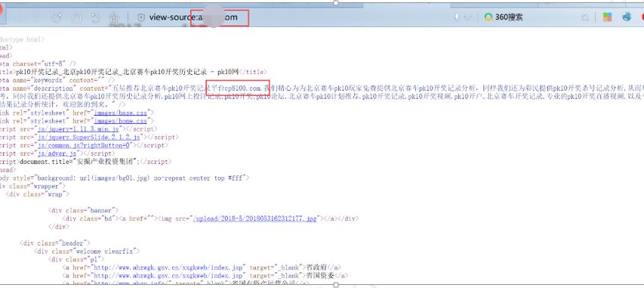Click the refresh page icon
This screenshot has width=644, height=288.
pos(57,17)
